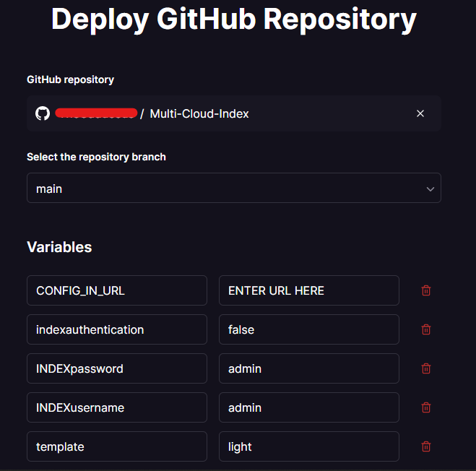
Task: Click the 'Select the repository branch' label
Action: coord(96,157)
